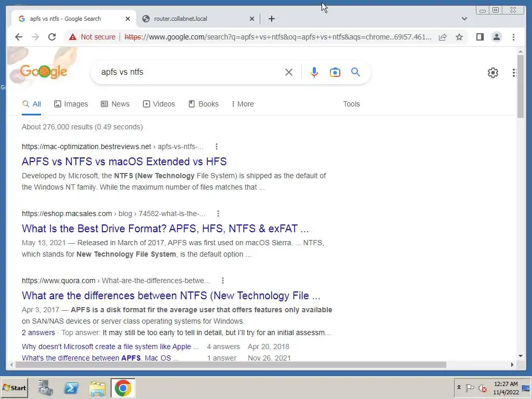Switch to News results
Screen dimensions: 532x399
(x=115, y=104)
